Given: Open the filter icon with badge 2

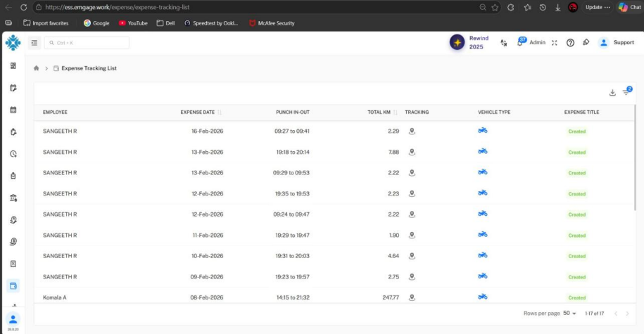Looking at the screenshot, I should pyautogui.click(x=626, y=91).
